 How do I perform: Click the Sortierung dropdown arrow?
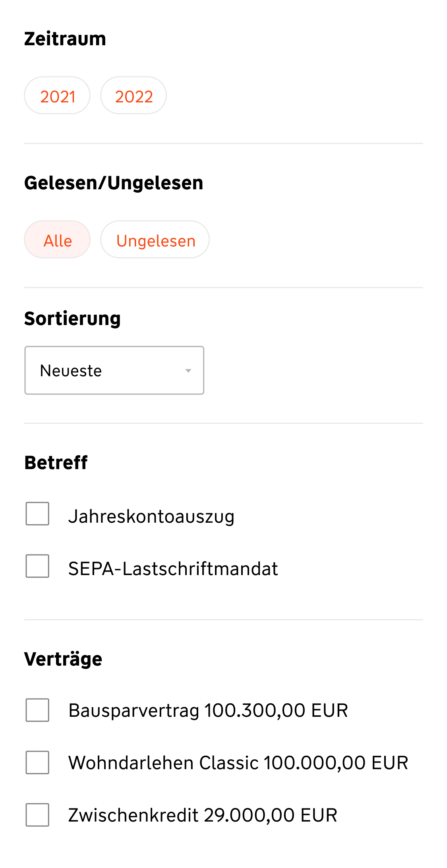[188, 371]
